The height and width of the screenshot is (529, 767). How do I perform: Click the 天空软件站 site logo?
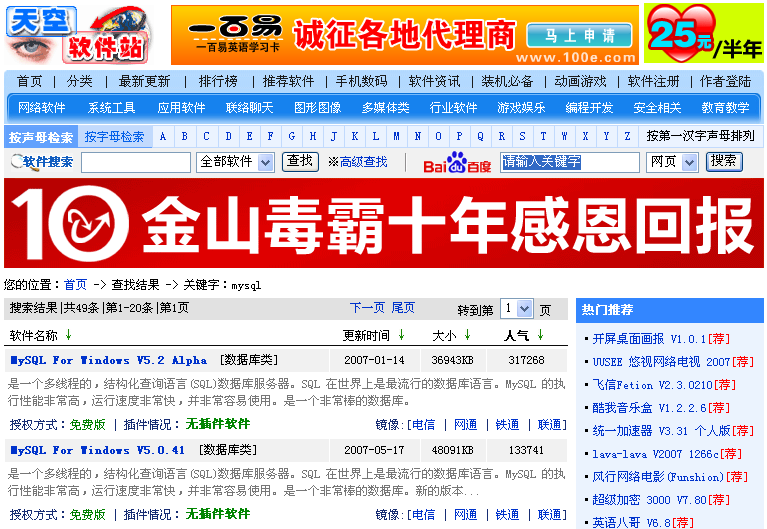tap(78, 34)
